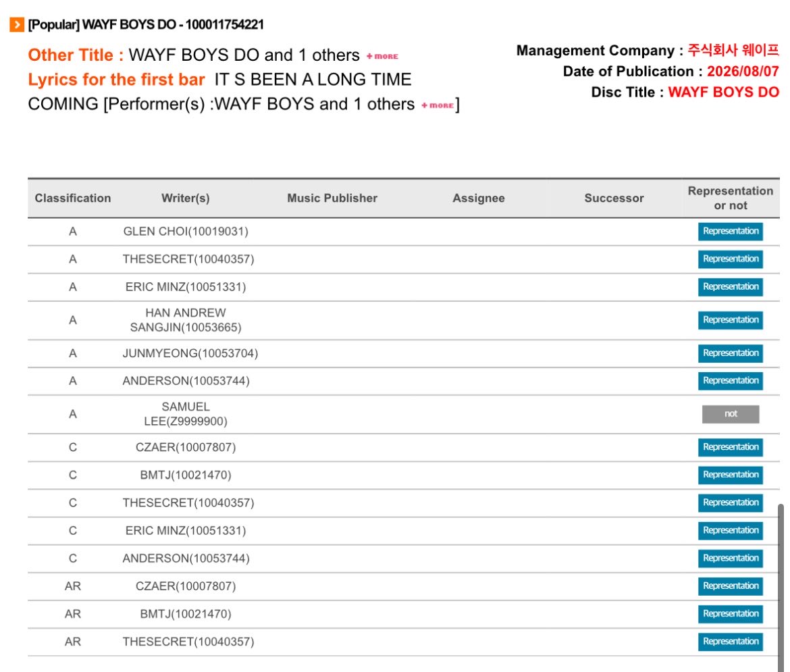
Task: Click Representation badge in C CZAER row
Action: pos(730,447)
